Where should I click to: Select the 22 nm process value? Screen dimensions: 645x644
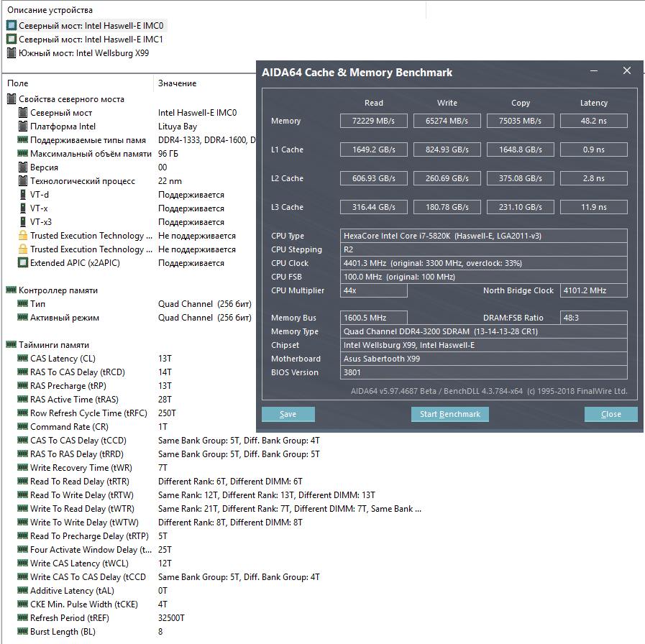tap(170, 181)
